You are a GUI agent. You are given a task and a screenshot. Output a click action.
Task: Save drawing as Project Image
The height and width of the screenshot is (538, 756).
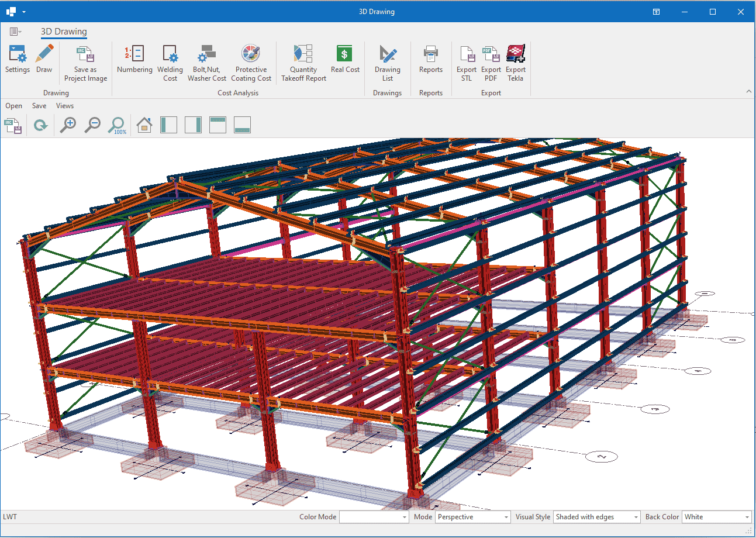coord(85,64)
